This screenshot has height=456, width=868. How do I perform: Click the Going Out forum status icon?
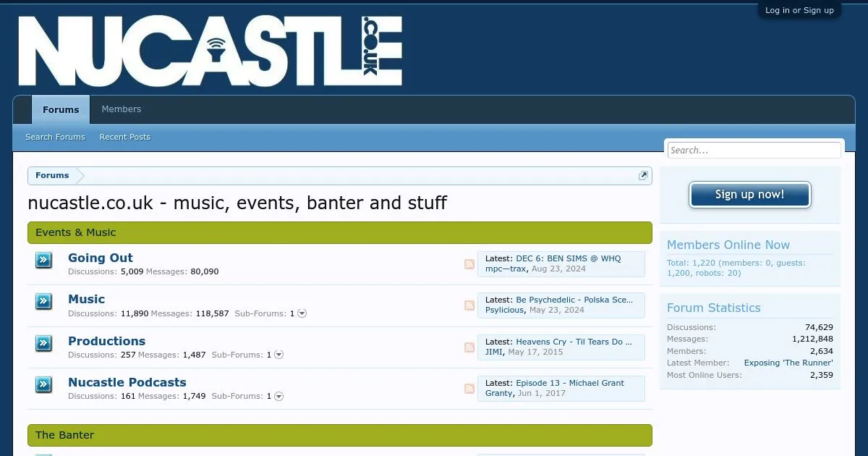(x=43, y=260)
